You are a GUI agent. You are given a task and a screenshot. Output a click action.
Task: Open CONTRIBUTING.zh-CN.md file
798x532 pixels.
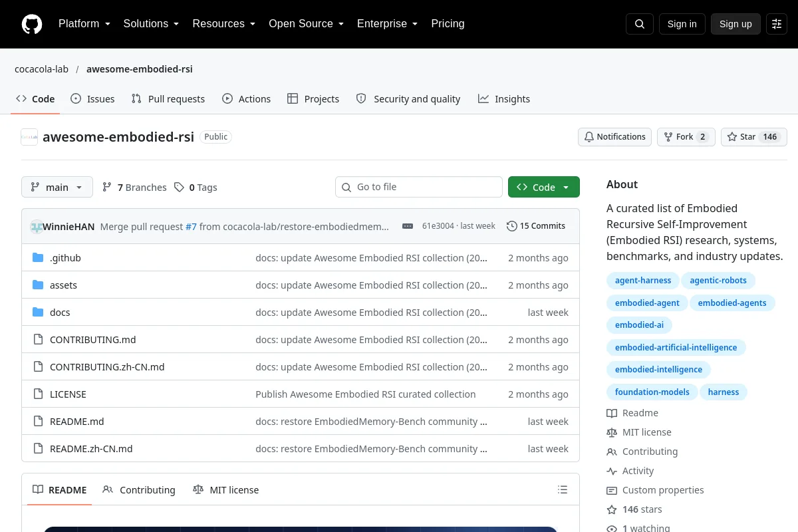coord(107,367)
